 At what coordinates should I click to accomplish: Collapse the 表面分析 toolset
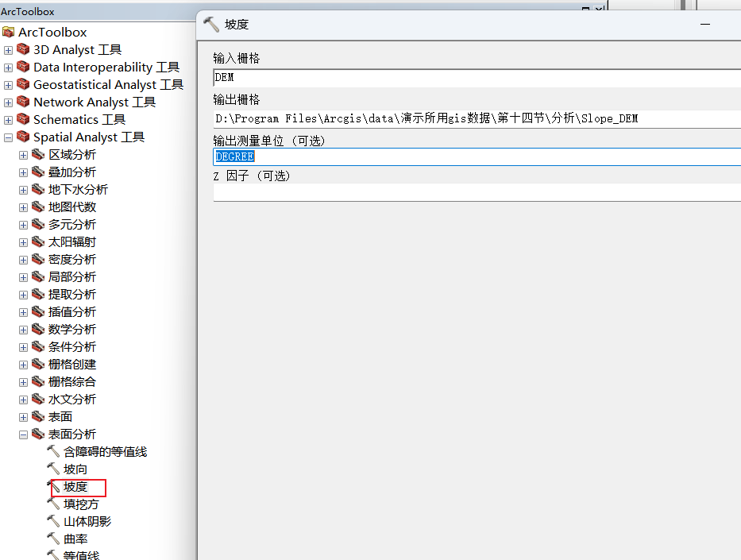pos(23,434)
